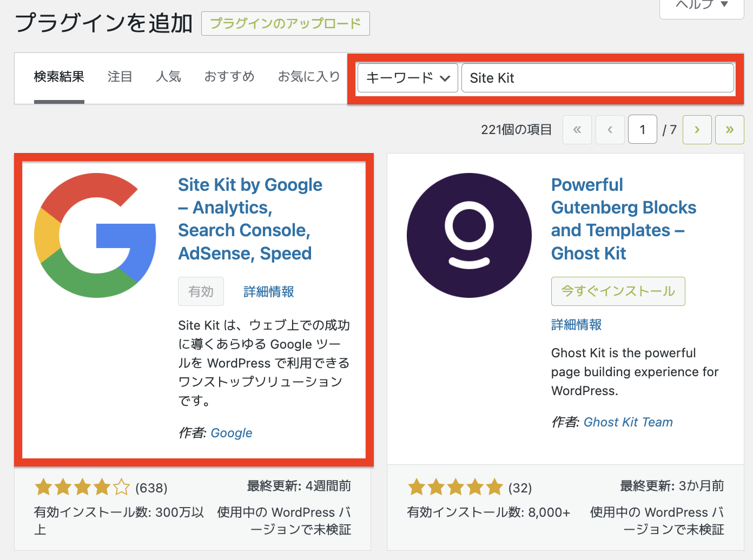This screenshot has width=753, height=560.
Task: Click the current page number field
Action: point(643,130)
